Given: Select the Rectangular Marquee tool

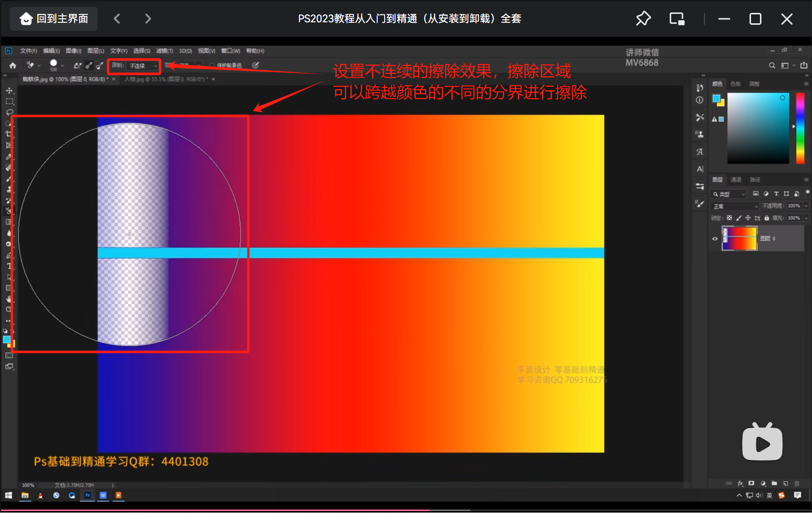Looking at the screenshot, I should (9, 101).
